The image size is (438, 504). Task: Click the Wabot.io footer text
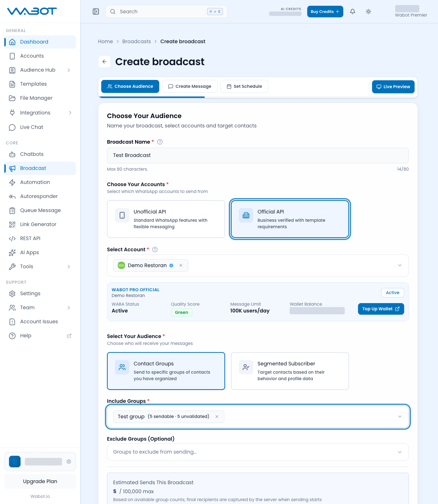click(x=40, y=496)
